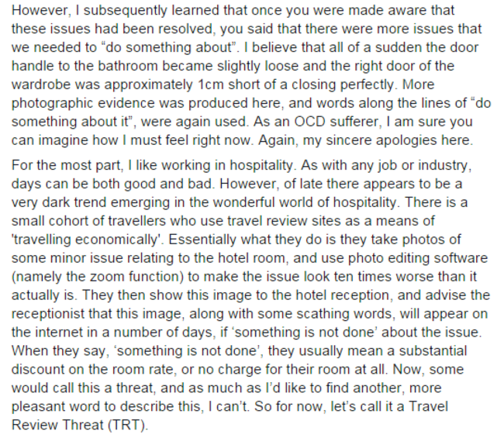504x438 pixels.
Task: Click the word "However" at the start
Action: pos(40,11)
